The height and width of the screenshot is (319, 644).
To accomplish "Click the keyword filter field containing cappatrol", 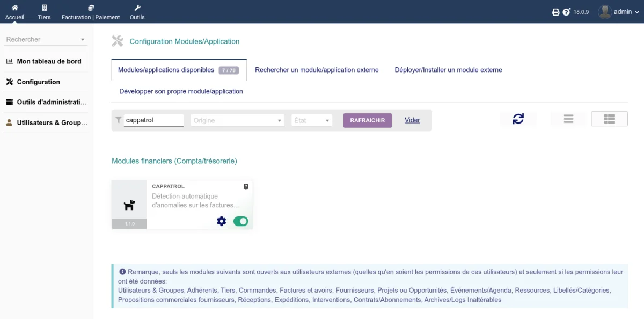I will pos(154,120).
